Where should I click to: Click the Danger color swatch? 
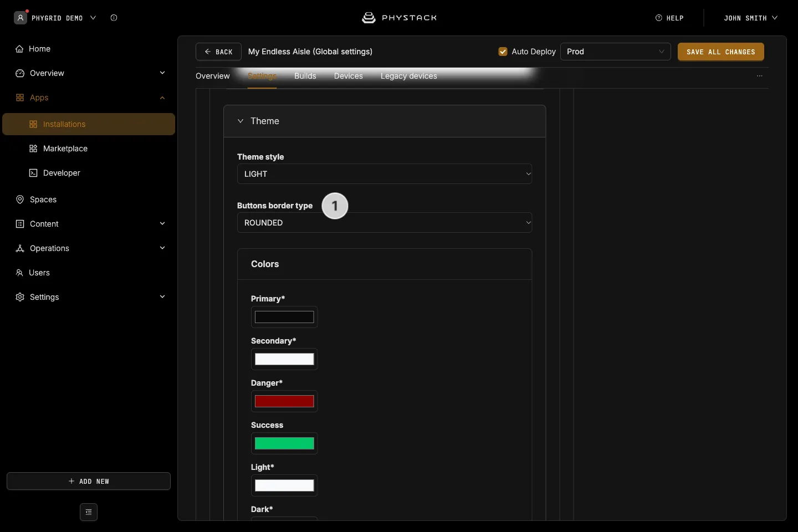click(x=284, y=401)
